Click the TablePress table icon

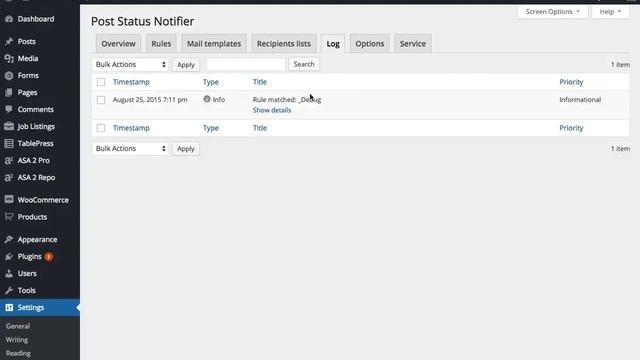[9, 144]
